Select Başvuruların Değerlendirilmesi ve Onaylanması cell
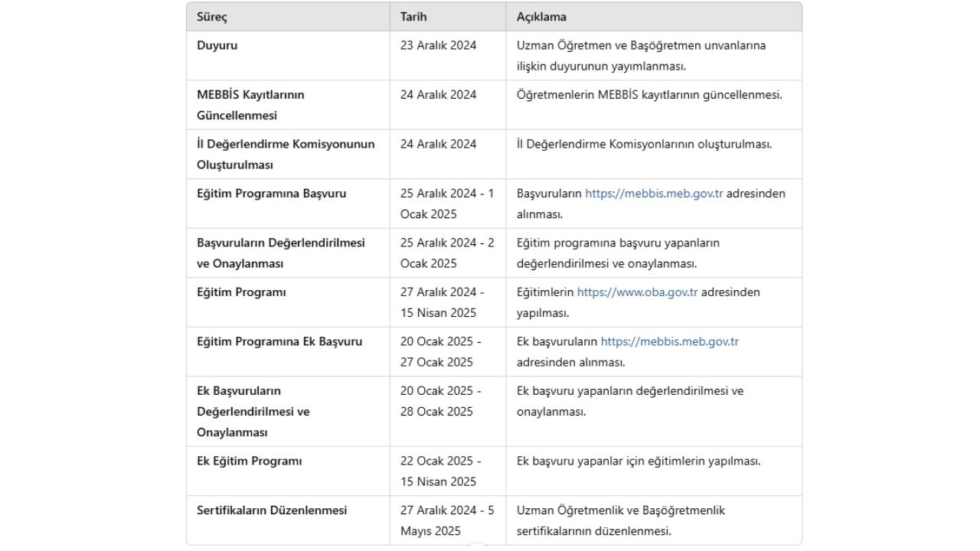 [280, 253]
